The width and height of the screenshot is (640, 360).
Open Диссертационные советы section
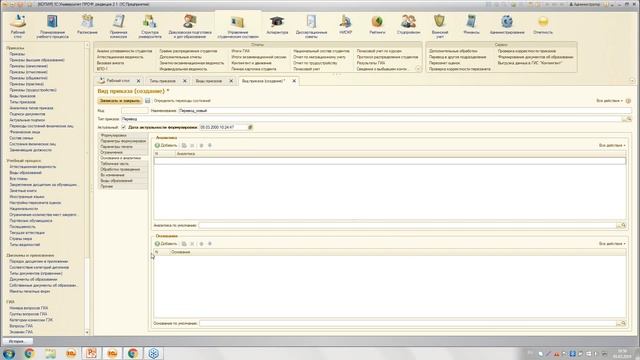click(311, 26)
